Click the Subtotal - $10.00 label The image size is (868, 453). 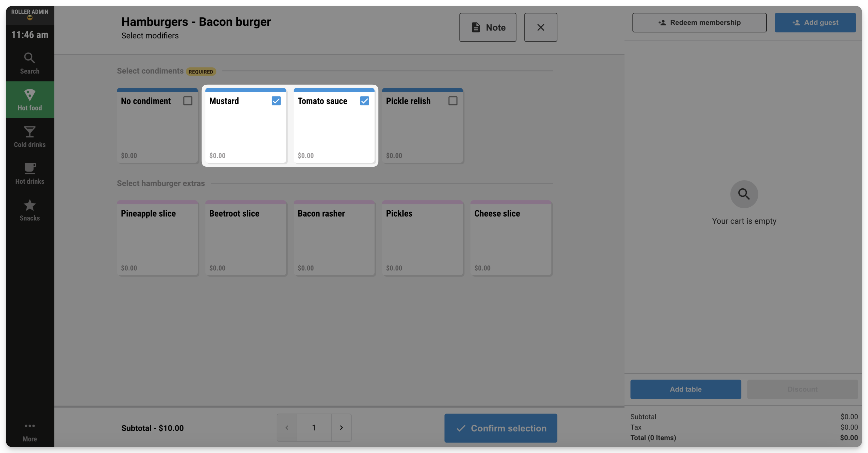(x=152, y=428)
